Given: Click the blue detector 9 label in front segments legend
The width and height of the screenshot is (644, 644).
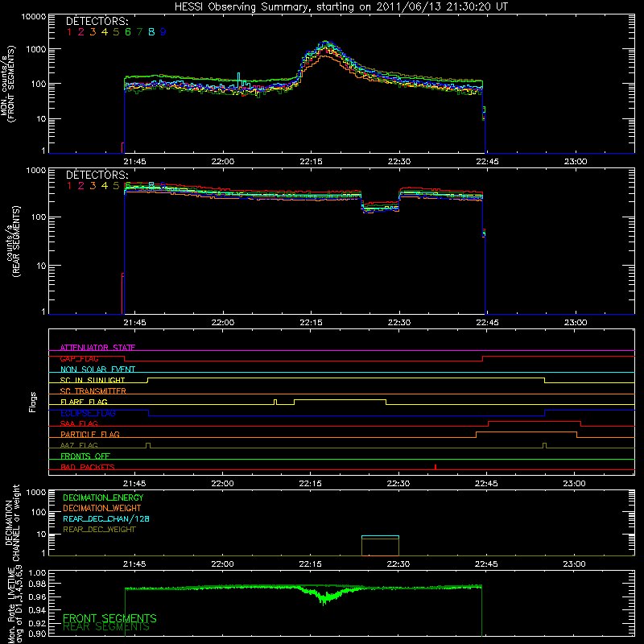Looking at the screenshot, I should click(x=163, y=32).
